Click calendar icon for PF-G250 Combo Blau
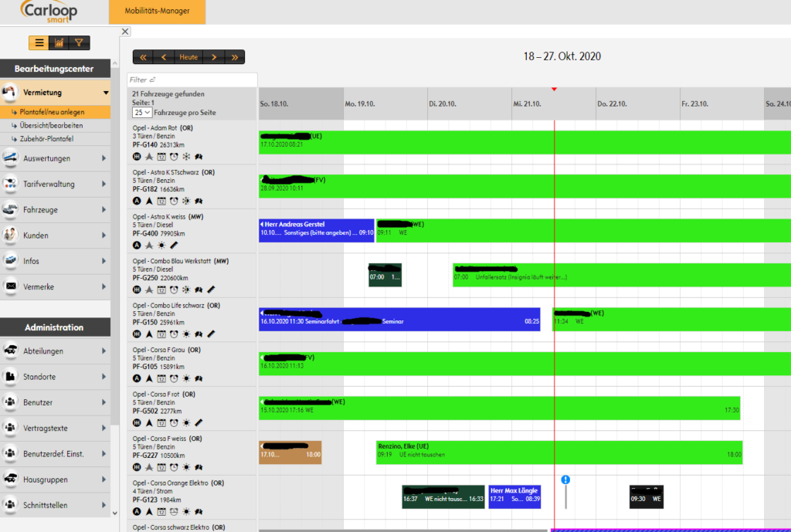This screenshot has height=532, width=791. click(x=161, y=290)
